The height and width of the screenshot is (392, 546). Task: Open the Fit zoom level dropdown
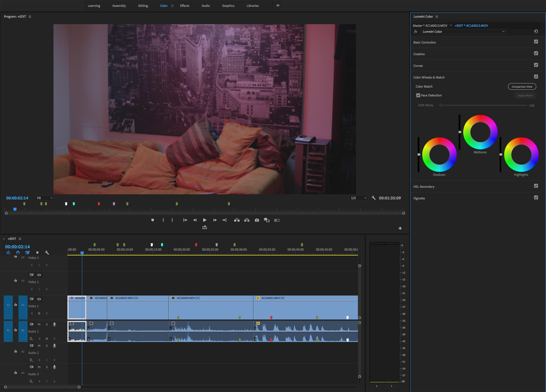(45, 198)
